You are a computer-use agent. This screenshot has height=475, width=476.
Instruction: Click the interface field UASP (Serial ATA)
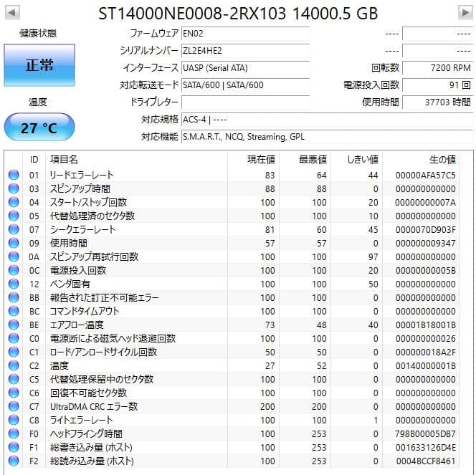pyautogui.click(x=245, y=67)
